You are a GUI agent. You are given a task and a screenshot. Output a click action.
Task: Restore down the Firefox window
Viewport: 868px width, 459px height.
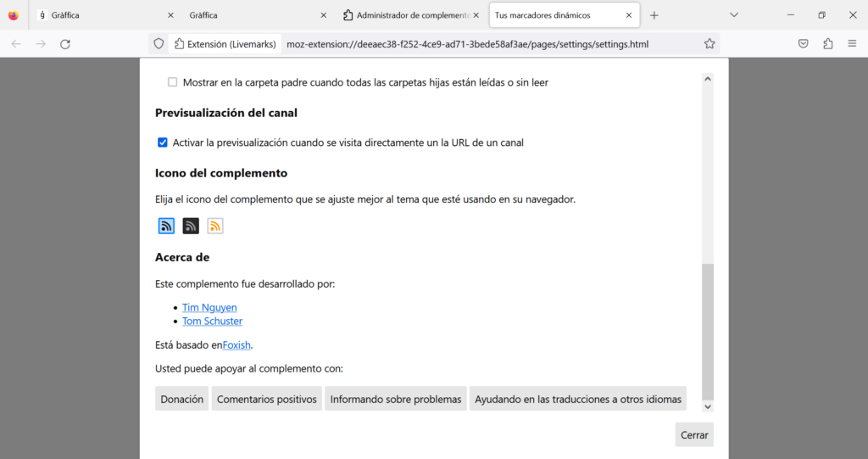(x=821, y=15)
